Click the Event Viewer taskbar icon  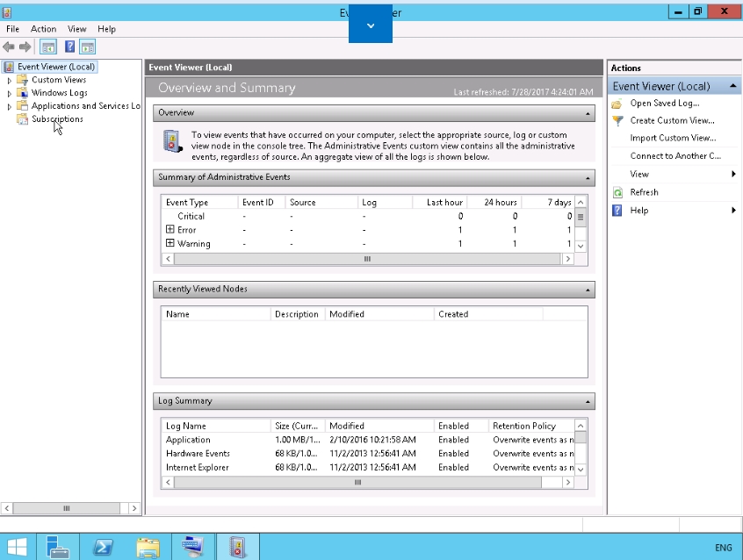[x=237, y=547]
